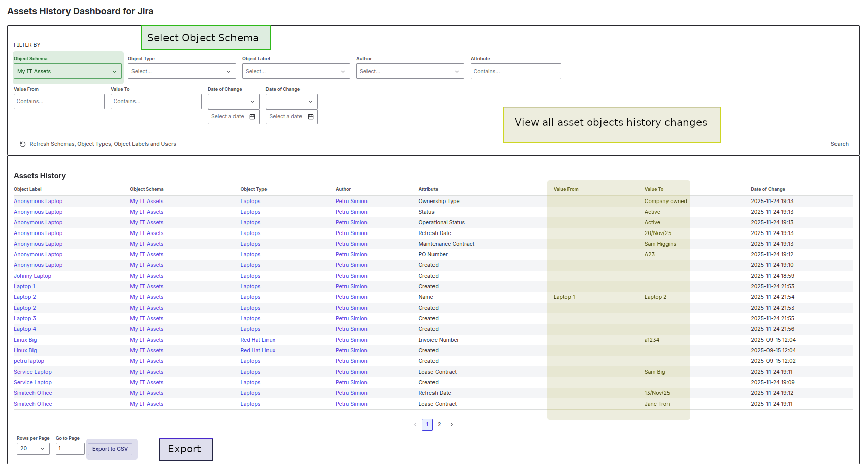Screen dimensions: 868x468
Task: Click the Go to Page number field
Action: tap(70, 449)
